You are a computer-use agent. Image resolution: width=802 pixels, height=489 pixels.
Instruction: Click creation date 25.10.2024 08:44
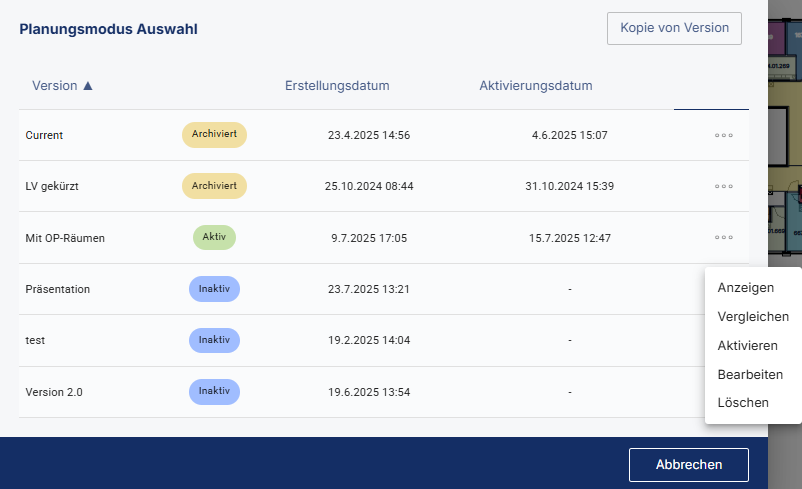click(x=369, y=186)
